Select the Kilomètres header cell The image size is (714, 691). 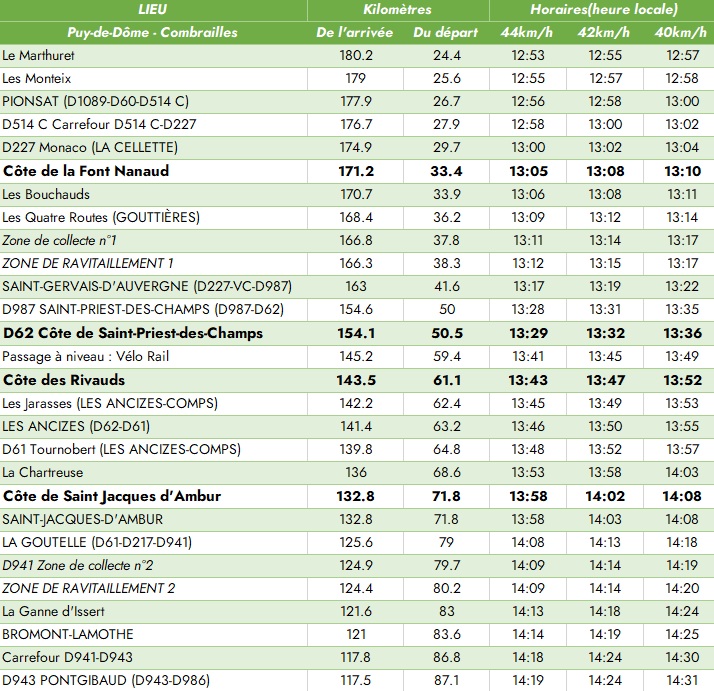398,9
